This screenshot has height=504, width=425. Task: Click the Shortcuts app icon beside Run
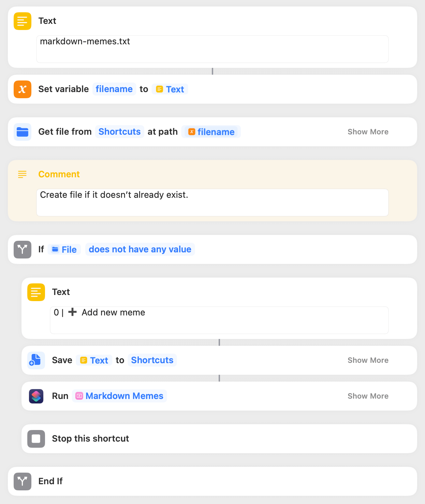[x=36, y=396]
